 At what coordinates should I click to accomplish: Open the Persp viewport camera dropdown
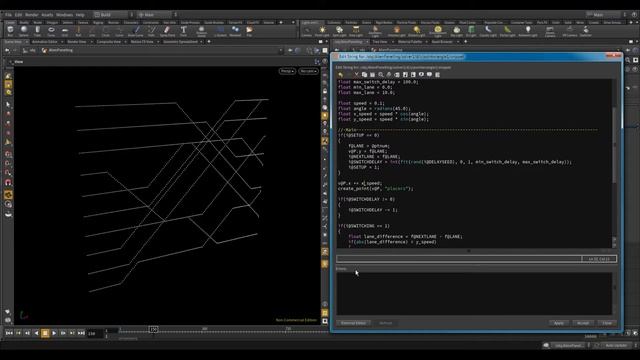pos(287,71)
